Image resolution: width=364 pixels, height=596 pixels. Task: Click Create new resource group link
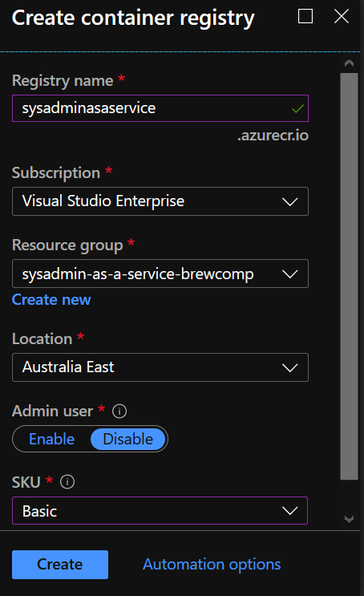[51, 300]
